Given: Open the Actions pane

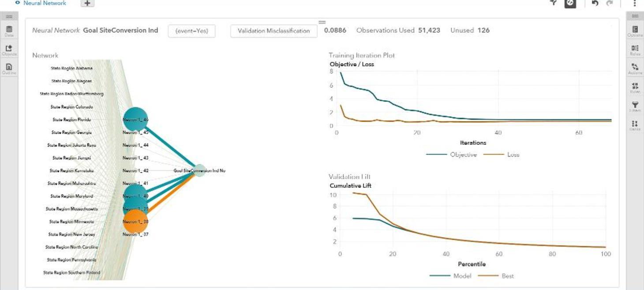Looking at the screenshot, I should point(635,69).
